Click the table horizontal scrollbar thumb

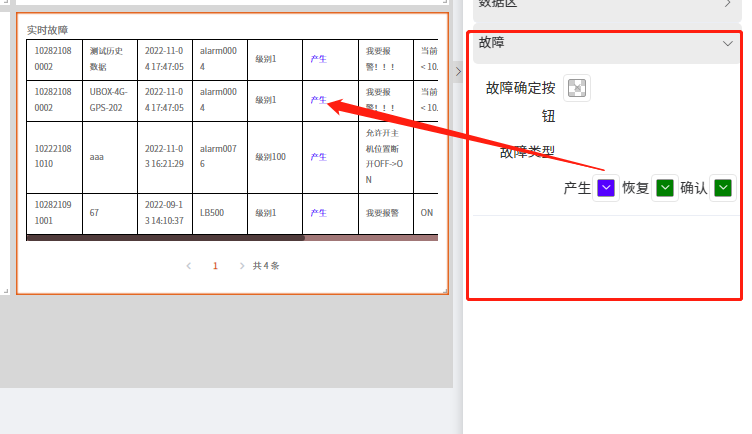(165, 238)
